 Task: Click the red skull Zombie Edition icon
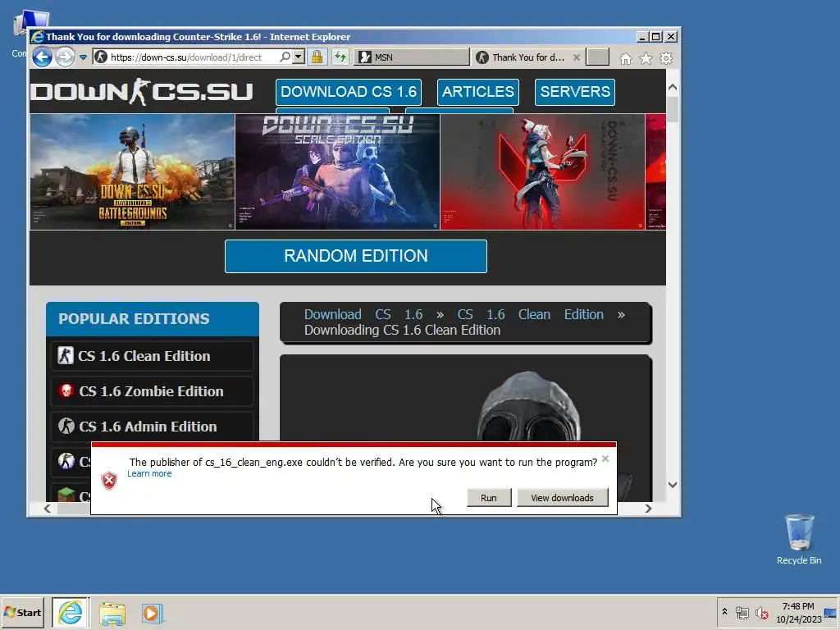click(x=66, y=391)
